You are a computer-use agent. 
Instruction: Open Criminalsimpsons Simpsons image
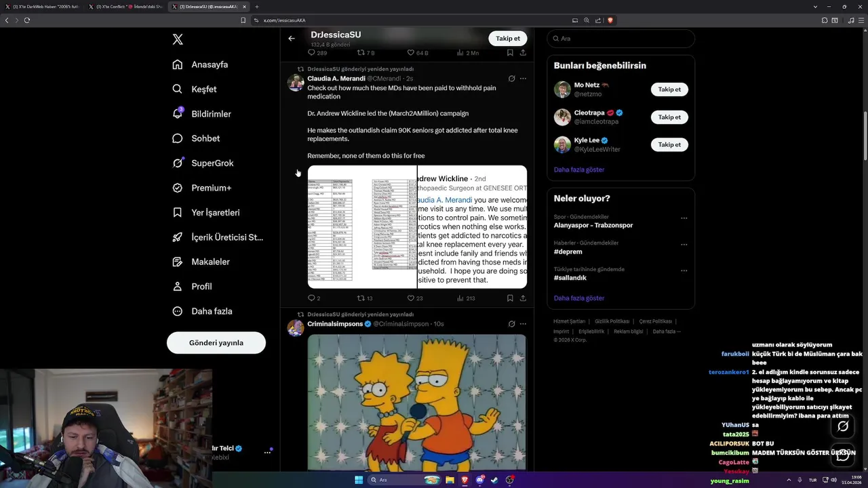(x=417, y=403)
